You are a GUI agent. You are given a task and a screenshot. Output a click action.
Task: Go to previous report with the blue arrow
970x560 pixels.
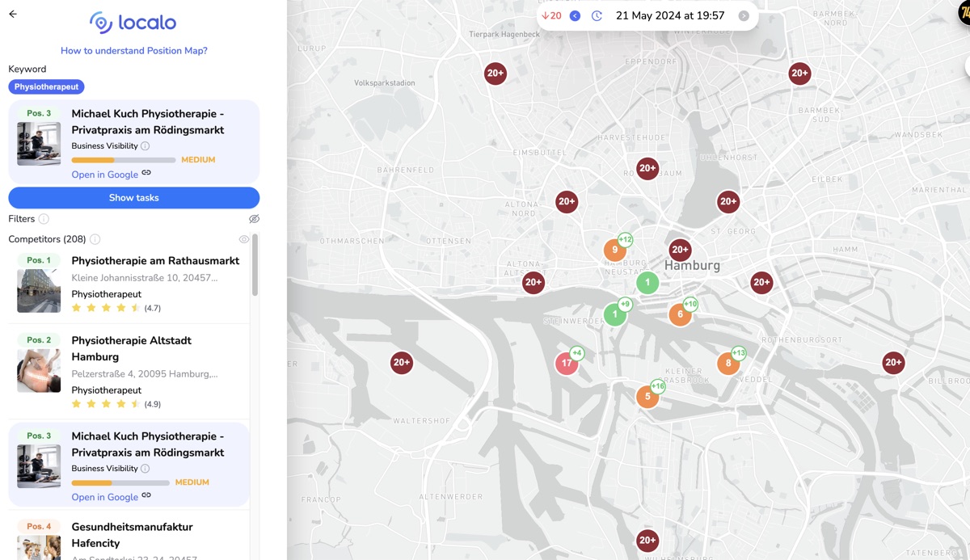(x=575, y=15)
